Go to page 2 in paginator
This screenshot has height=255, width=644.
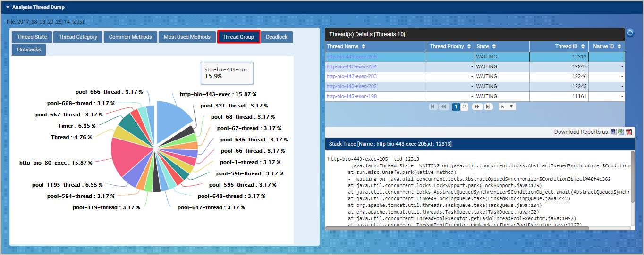(x=465, y=107)
